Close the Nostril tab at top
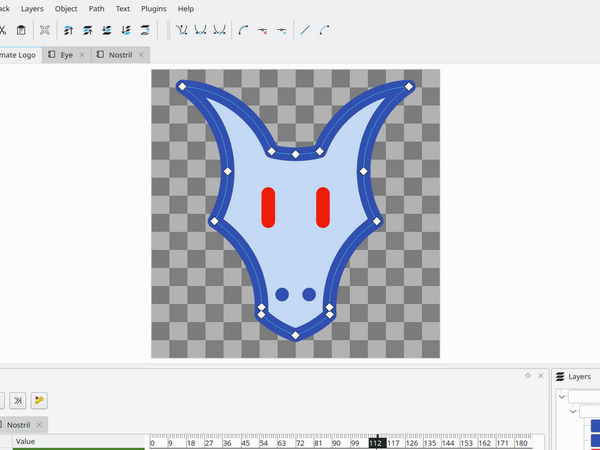The image size is (600, 450). click(x=142, y=54)
